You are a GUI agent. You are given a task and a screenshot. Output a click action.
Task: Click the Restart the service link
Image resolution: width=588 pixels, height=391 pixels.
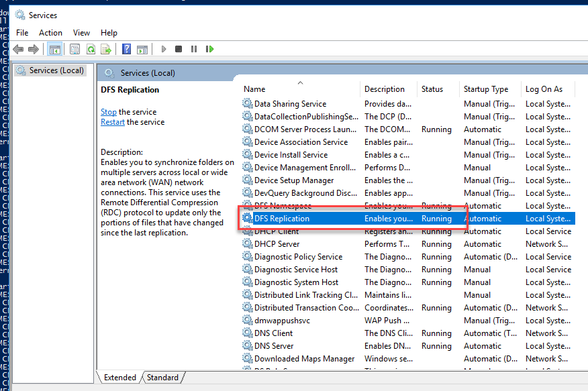click(x=112, y=122)
